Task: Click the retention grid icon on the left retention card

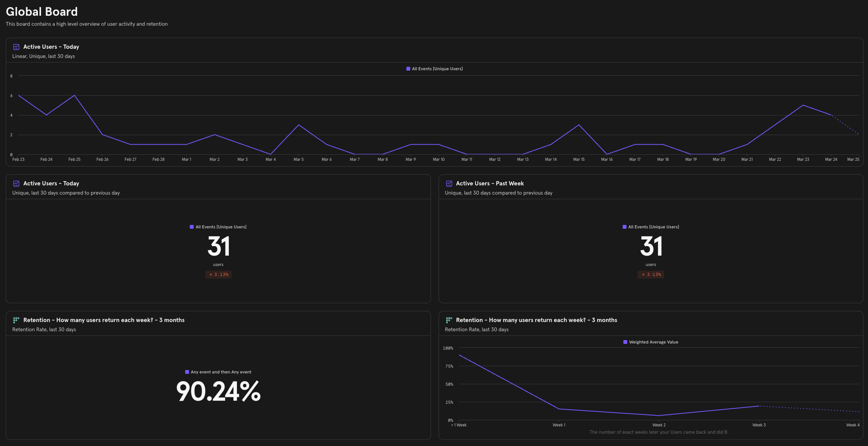Action: click(16, 320)
